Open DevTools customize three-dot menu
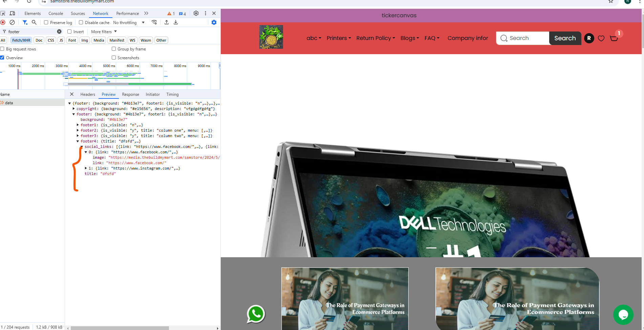The height and width of the screenshot is (330, 644). tap(205, 13)
